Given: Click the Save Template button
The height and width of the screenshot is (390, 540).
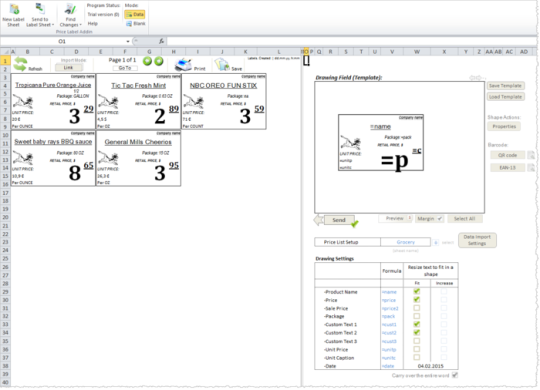Looking at the screenshot, I should pos(505,86).
